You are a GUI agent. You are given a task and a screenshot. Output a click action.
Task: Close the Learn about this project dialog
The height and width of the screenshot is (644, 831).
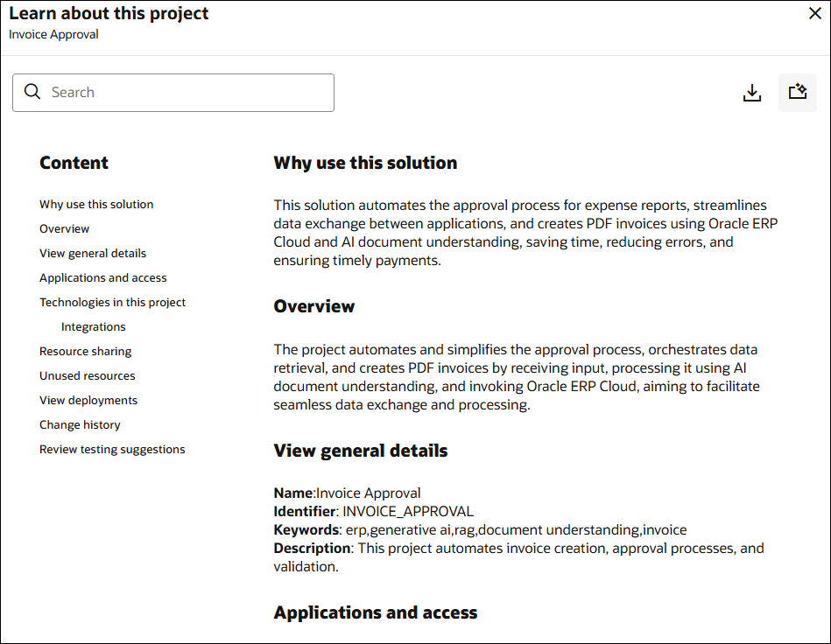point(814,13)
